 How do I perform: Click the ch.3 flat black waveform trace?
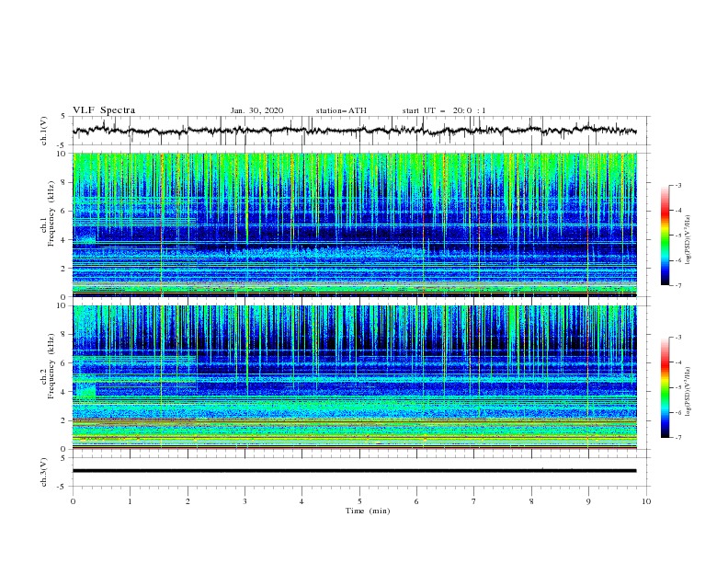click(354, 471)
